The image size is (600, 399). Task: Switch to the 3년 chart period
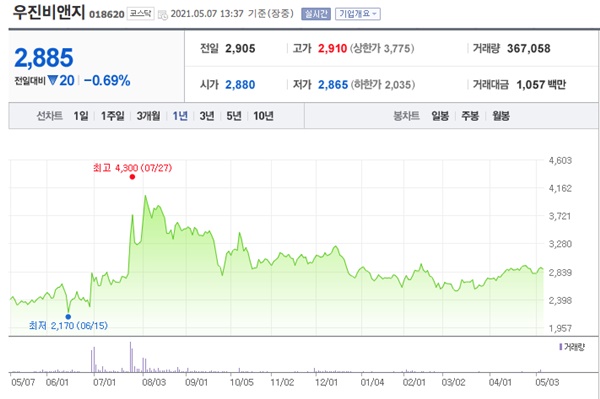(x=207, y=116)
